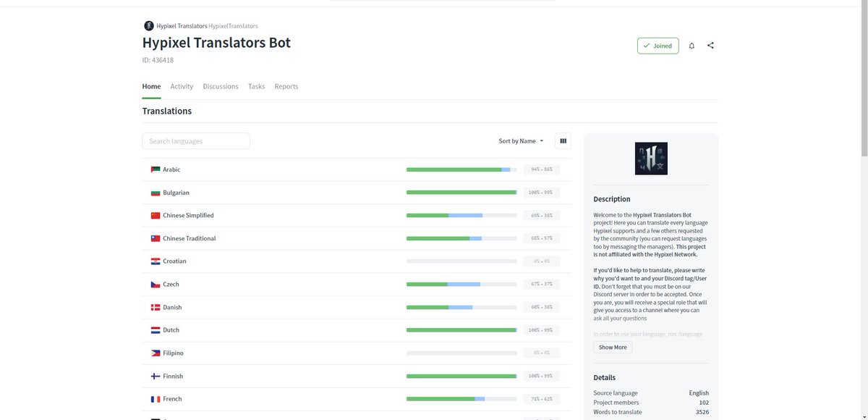Click the French 71% progress badge
868x420 pixels.
542,399
